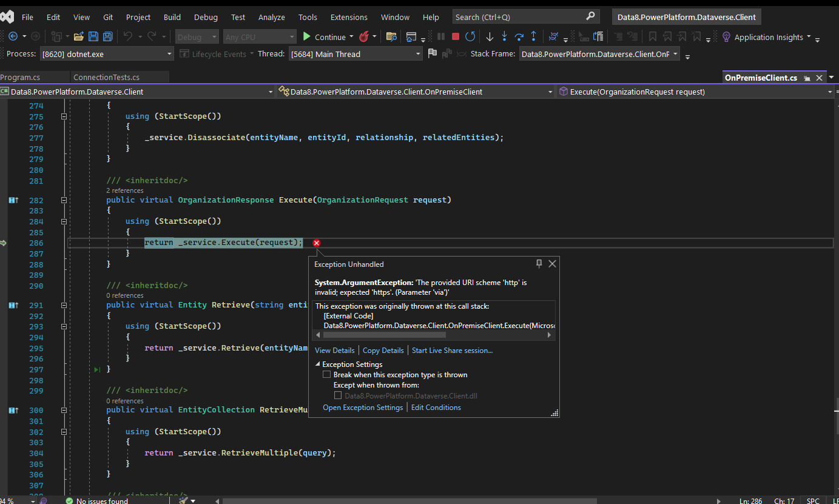Enable exception exclusion for Data8.PowerPlatform.Dataverse.Client.dll
839x504 pixels.
tap(338, 395)
